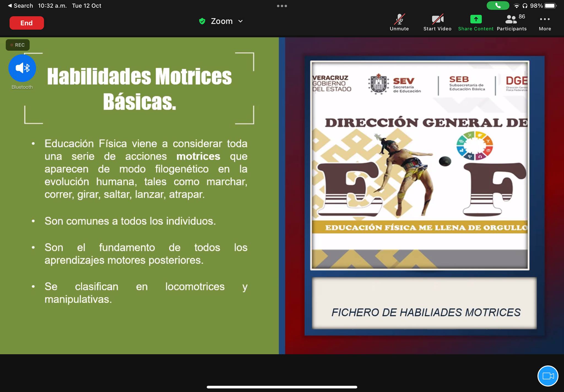This screenshot has height=392, width=564.
Task: Tap the green encryption shield icon
Action: 202,21
